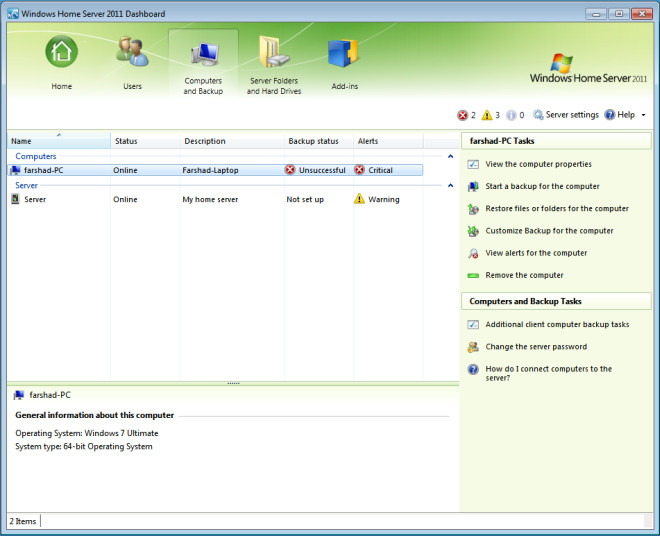Screen dimensions: 660x536
Task: Click the informational alerts blue counter
Action: (x=511, y=115)
